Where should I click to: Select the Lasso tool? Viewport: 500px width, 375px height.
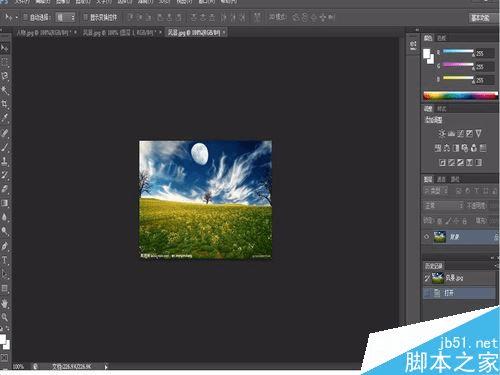point(5,76)
